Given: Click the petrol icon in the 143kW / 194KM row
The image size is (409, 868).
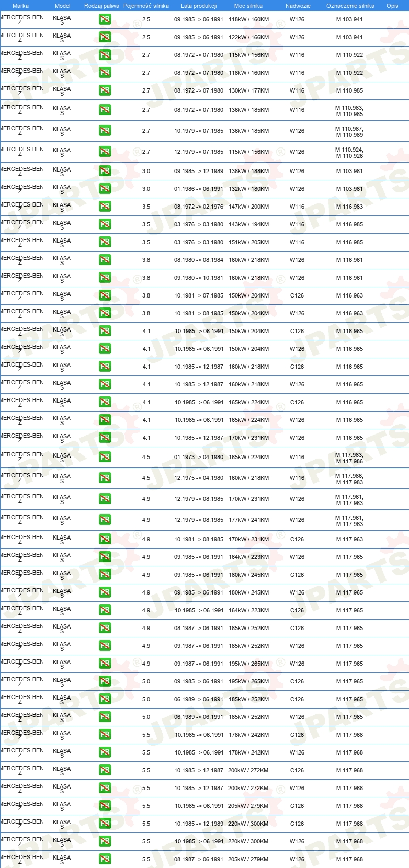Looking at the screenshot, I should [105, 225].
